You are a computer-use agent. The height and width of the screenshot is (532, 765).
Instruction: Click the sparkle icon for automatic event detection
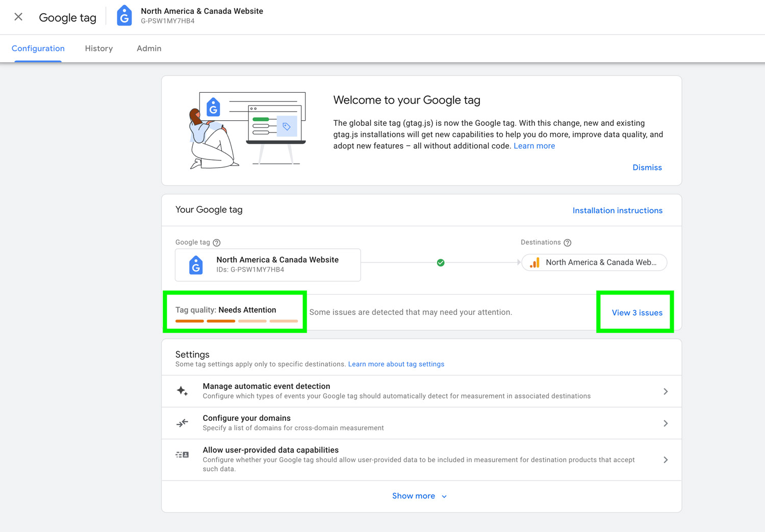coord(182,391)
